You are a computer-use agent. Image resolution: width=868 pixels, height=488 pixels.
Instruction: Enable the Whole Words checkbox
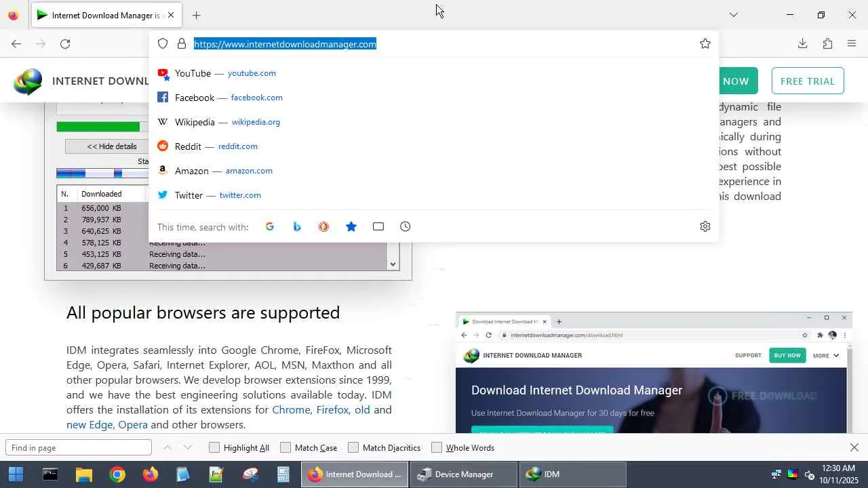click(x=437, y=447)
